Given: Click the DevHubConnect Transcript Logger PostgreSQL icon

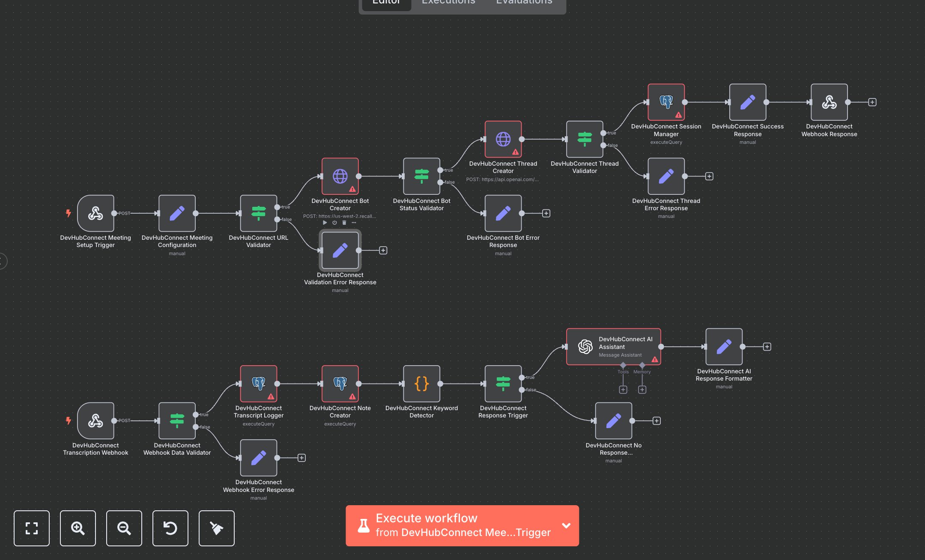Looking at the screenshot, I should coord(259,383).
